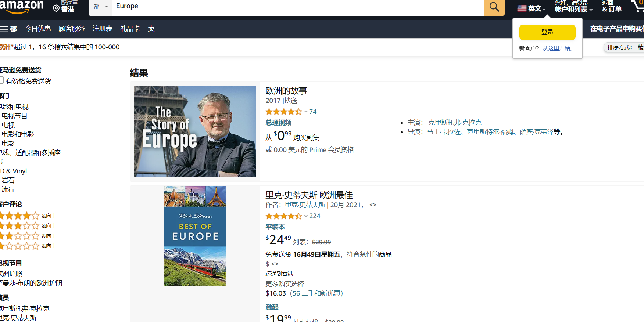Click the $24.49 paperback price
The height and width of the screenshot is (322, 644).
point(278,240)
